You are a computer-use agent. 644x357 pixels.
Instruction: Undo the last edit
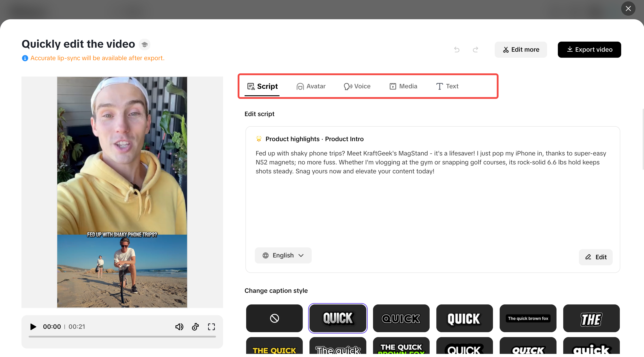pyautogui.click(x=457, y=49)
